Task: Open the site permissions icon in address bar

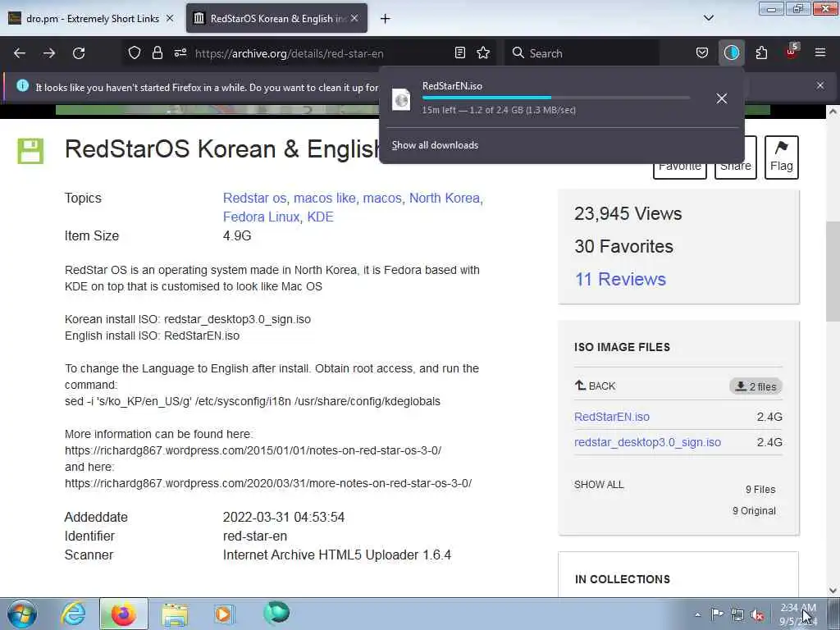Action: click(180, 53)
